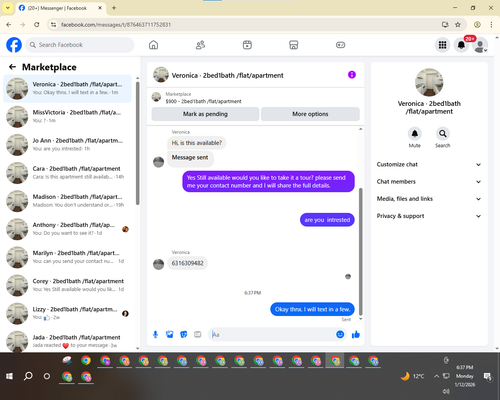Open the Reels video icon in navigation

pos(247,45)
